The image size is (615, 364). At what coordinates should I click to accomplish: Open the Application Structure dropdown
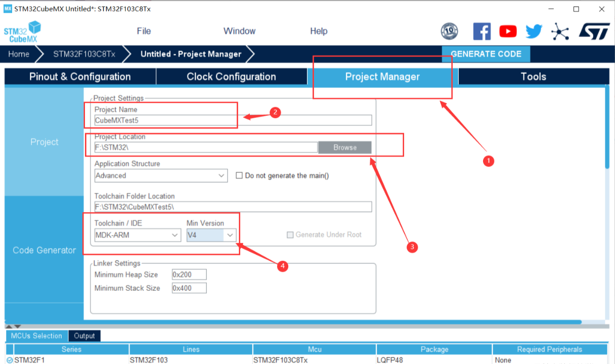[x=161, y=176]
